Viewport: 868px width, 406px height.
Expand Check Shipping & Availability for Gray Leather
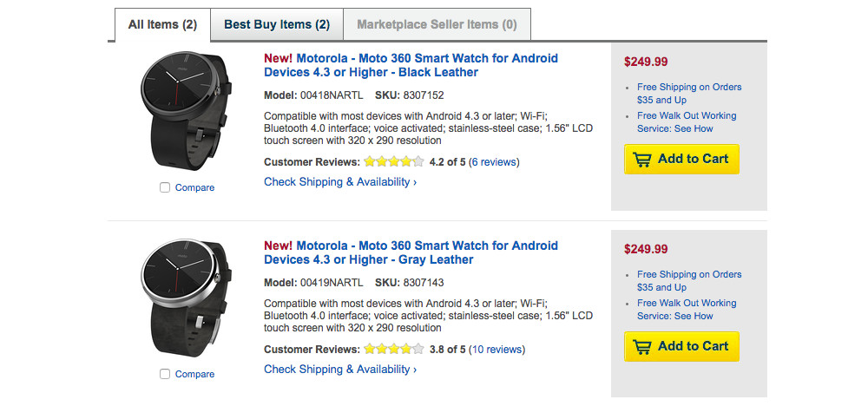(x=340, y=370)
